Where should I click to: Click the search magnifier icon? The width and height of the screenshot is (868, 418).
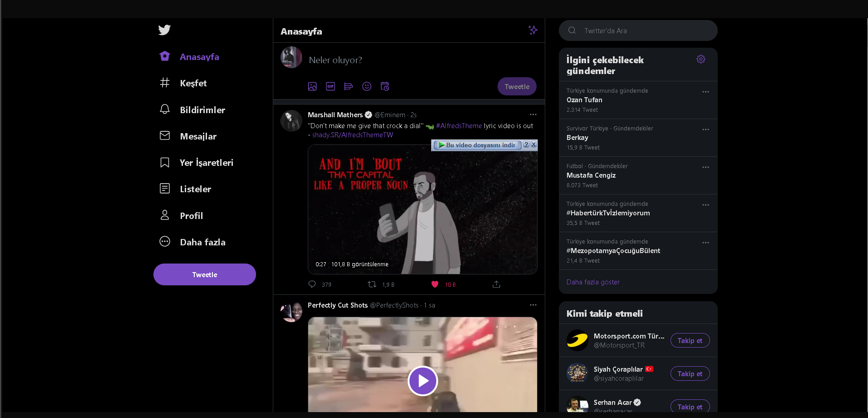pyautogui.click(x=572, y=30)
